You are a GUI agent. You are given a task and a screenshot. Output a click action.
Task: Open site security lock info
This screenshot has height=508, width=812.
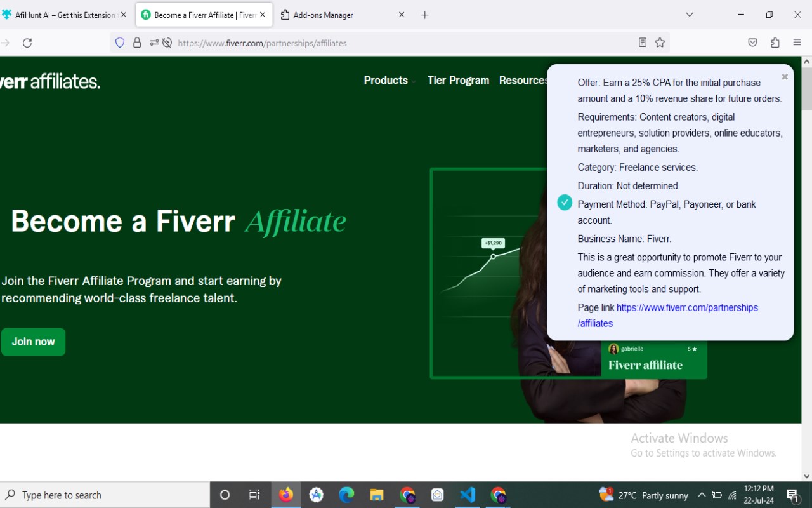pos(137,43)
